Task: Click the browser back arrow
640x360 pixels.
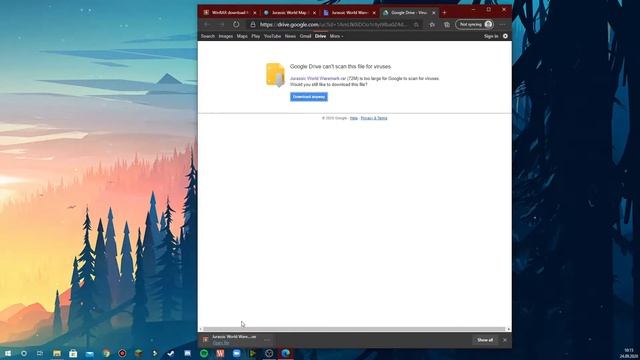Action: [x=207, y=24]
